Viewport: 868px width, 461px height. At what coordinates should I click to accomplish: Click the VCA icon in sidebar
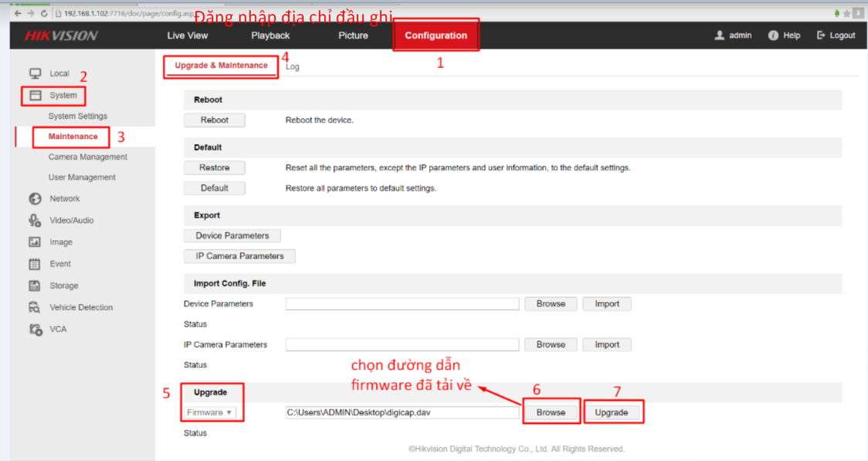(35, 329)
